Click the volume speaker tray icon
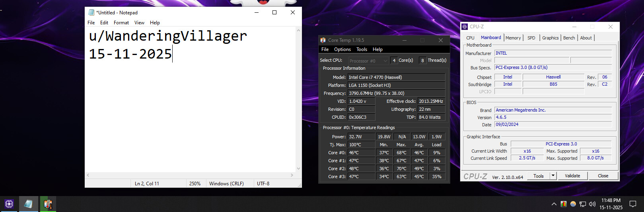This screenshot has height=212, width=644. pyautogui.click(x=592, y=204)
